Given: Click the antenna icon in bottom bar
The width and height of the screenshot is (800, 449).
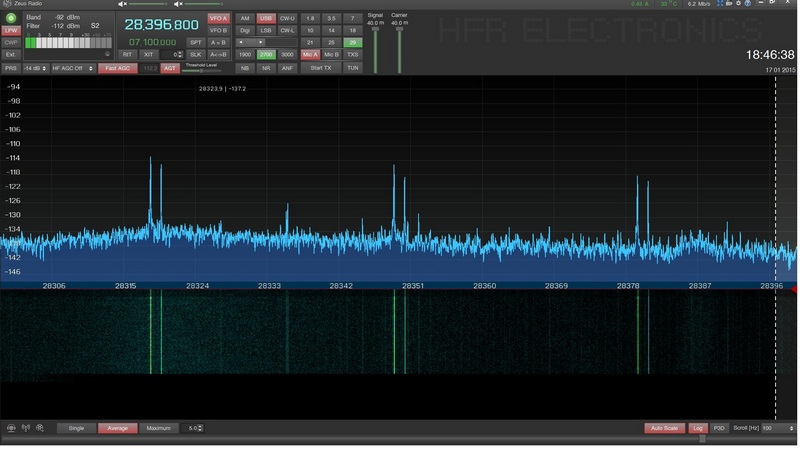Looking at the screenshot, I should 25,428.
